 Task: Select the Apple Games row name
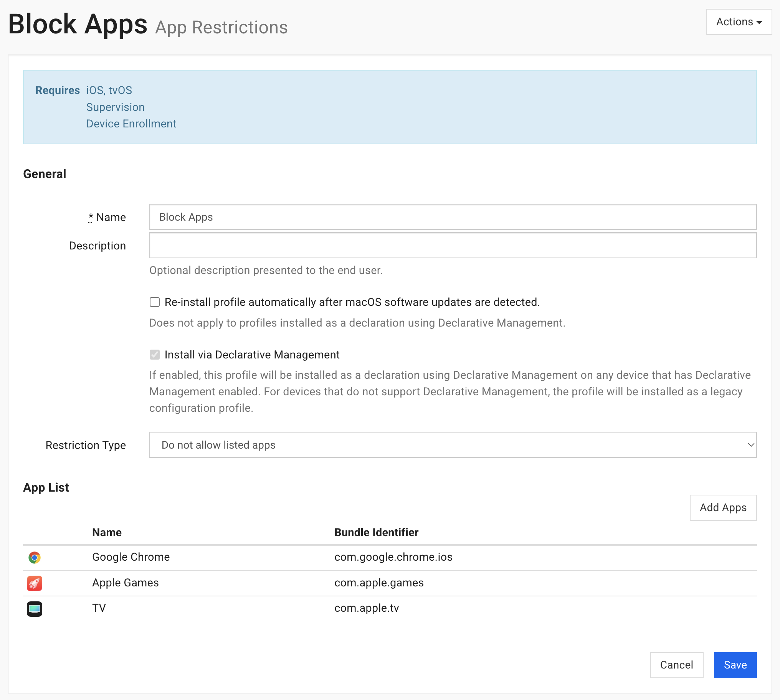[126, 583]
